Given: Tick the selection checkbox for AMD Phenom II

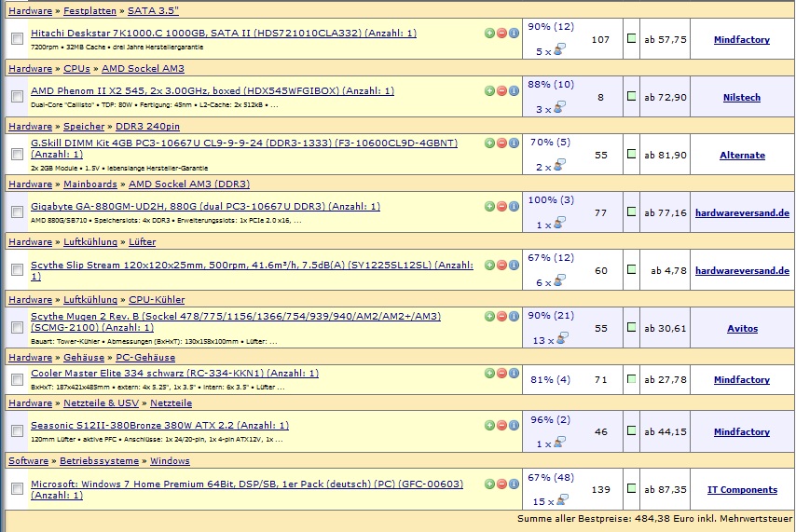Looking at the screenshot, I should [18, 97].
